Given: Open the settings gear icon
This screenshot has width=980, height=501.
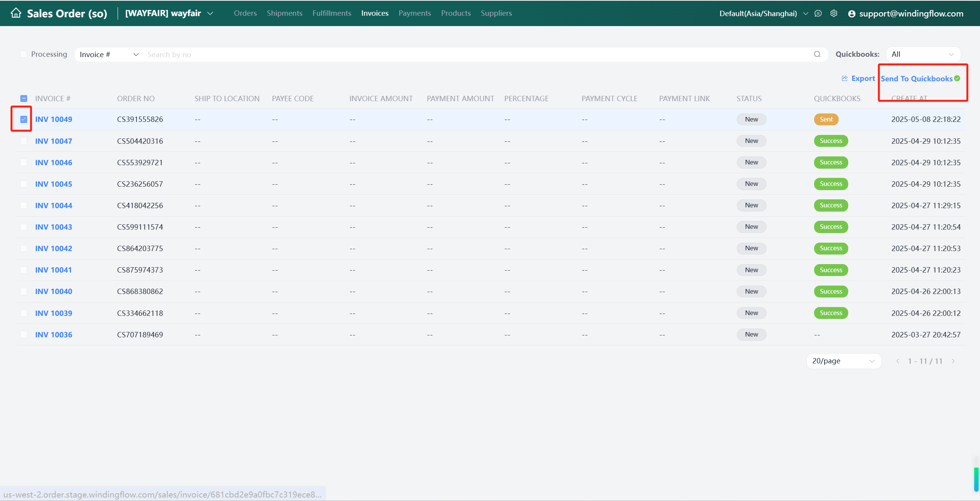Looking at the screenshot, I should point(834,13).
